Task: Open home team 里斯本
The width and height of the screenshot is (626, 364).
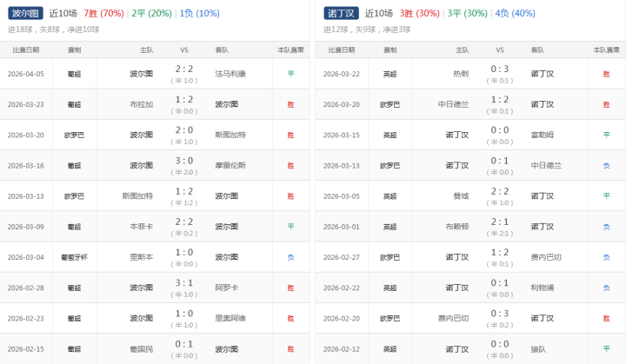Action: 142,257
